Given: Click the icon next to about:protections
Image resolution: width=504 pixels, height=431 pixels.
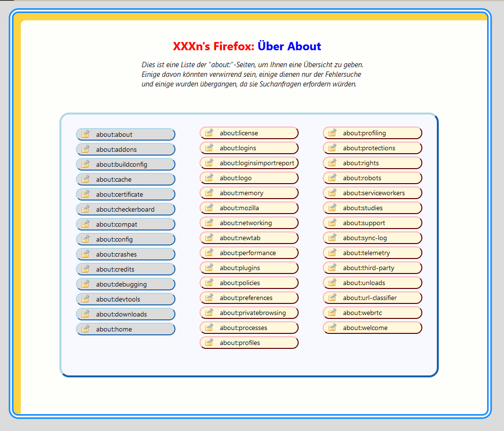Looking at the screenshot, I should 332,148.
